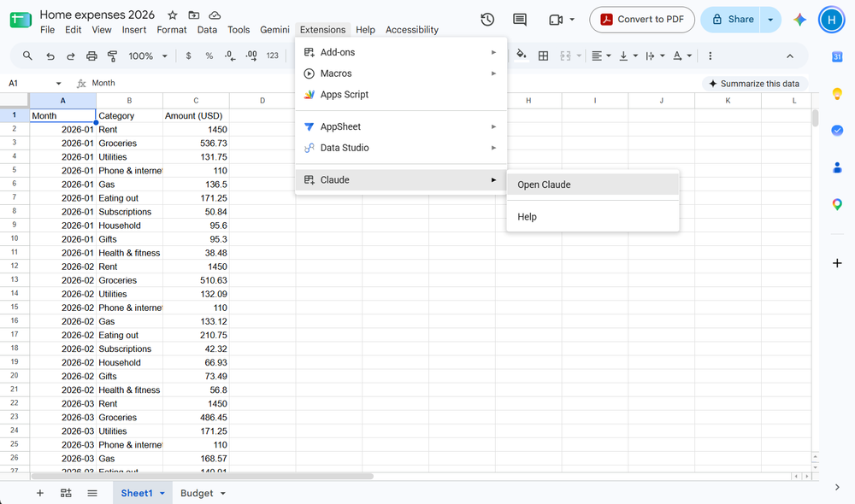Open the AppSheet submenu
The image size is (855, 504).
(401, 126)
